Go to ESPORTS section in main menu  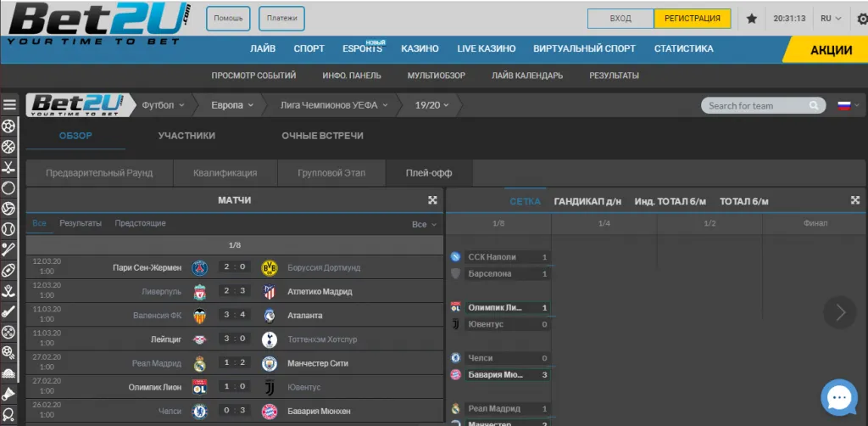[x=363, y=48]
